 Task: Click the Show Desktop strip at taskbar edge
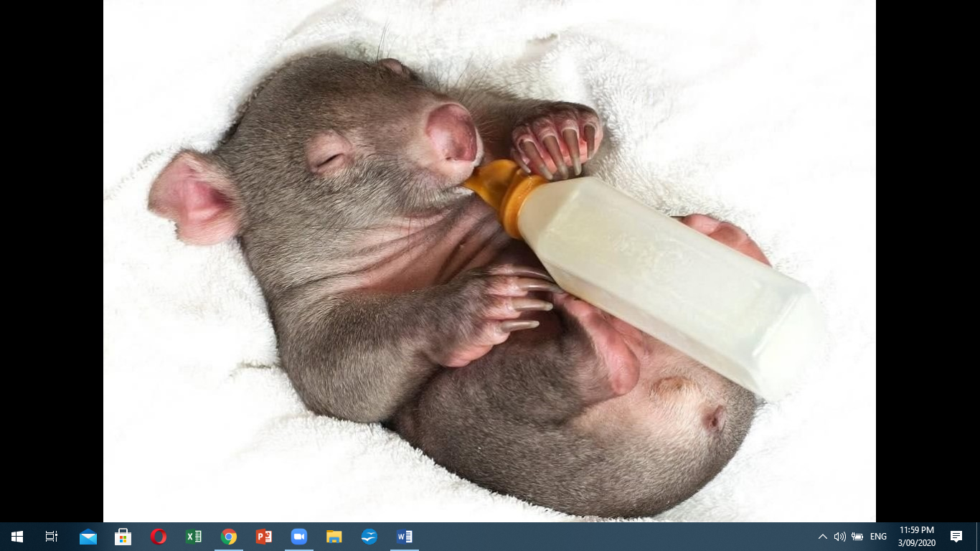point(978,537)
